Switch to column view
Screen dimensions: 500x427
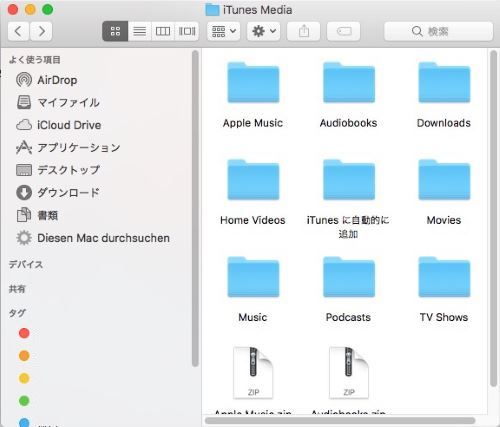pos(163,31)
